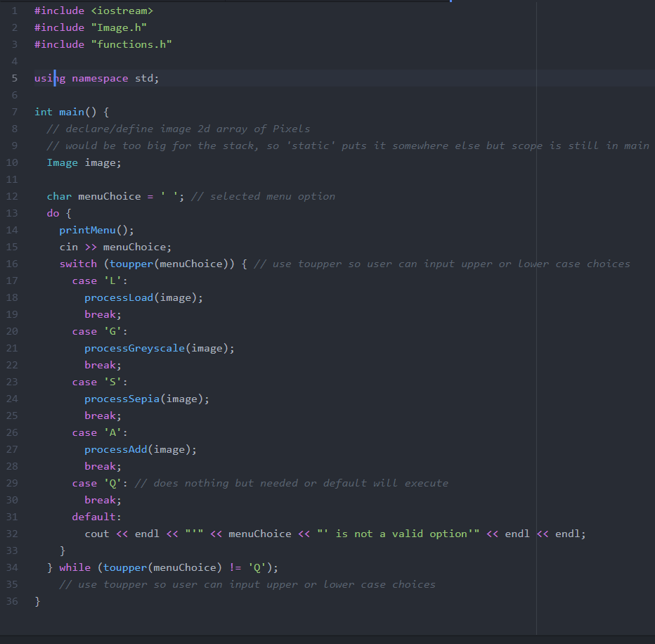Image resolution: width=655 pixels, height=644 pixels.
Task: Click break on line 30
Action: point(100,500)
